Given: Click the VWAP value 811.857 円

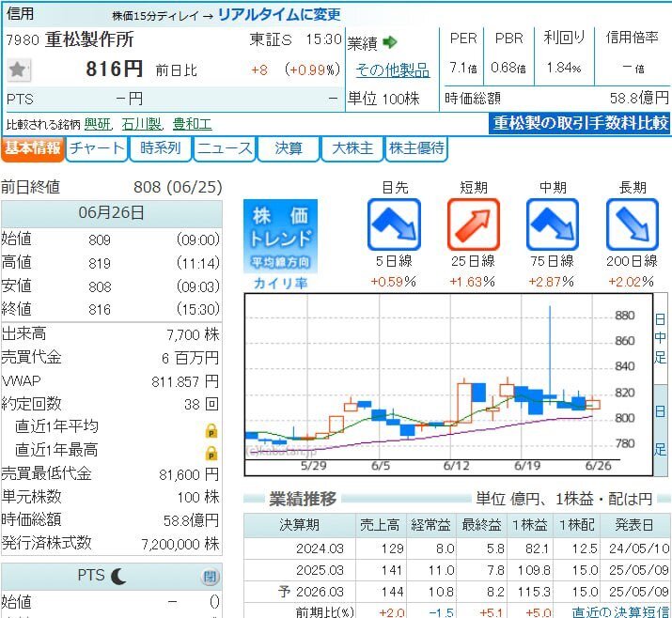Looking at the screenshot, I should pyautogui.click(x=185, y=381).
